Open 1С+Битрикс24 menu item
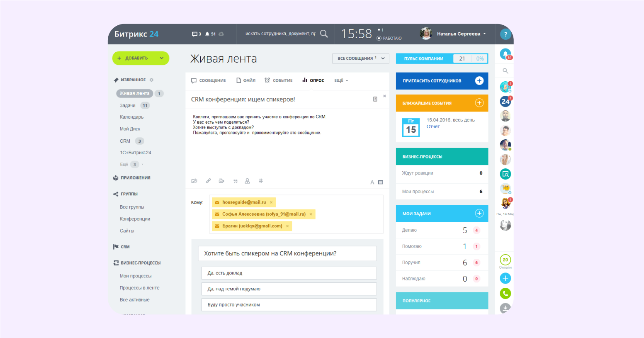Screen dimensions: 644x338 pyautogui.click(x=136, y=153)
